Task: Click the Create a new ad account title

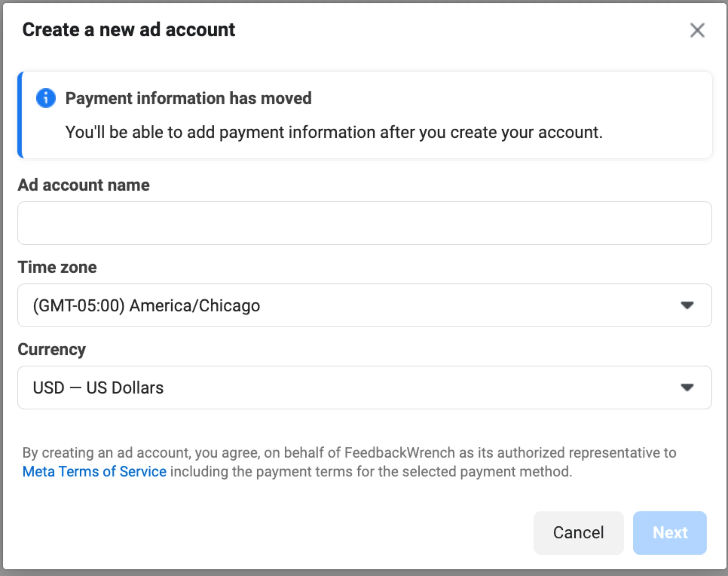Action: click(x=129, y=30)
